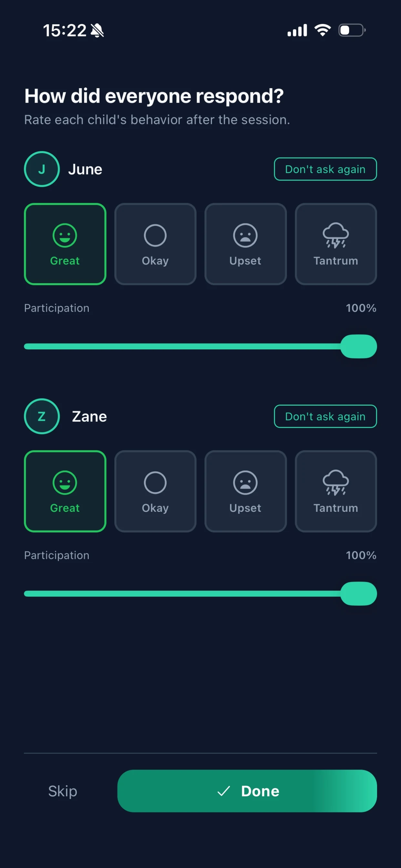
Task: Click Zane's Don't ask again button
Action: 325,417
